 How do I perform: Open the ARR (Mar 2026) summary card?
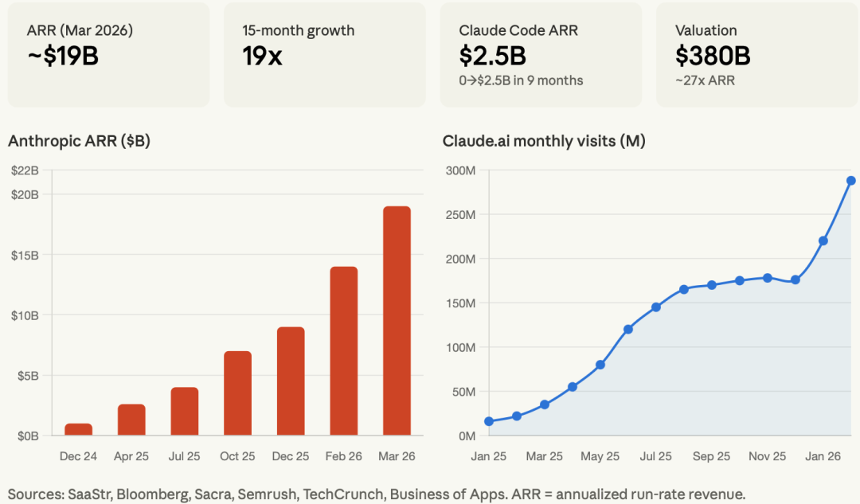coord(108,54)
